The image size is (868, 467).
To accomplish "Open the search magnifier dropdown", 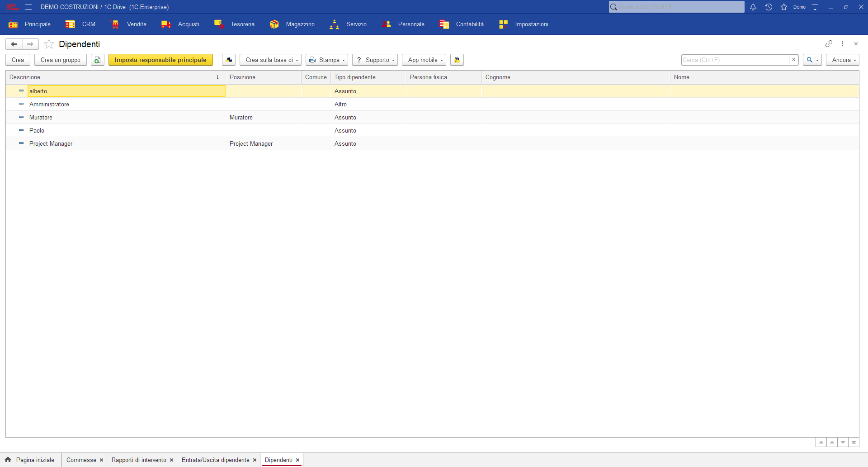I will (x=812, y=60).
